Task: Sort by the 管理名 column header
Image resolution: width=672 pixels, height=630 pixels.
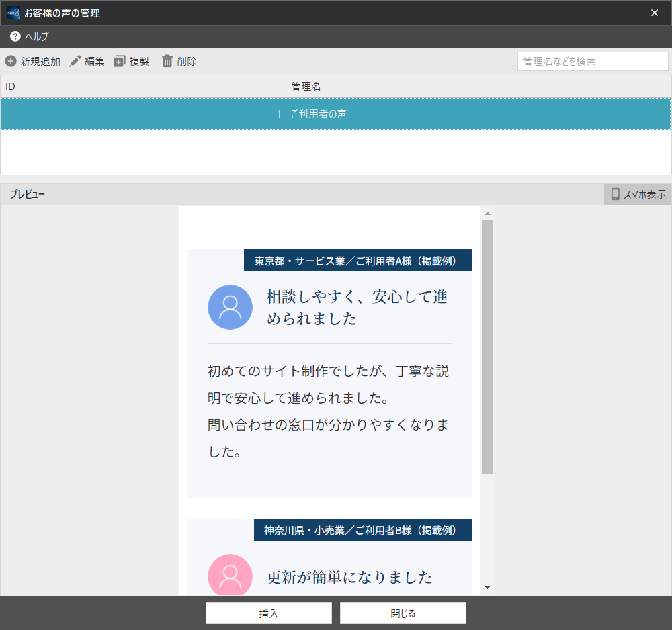Action: click(x=478, y=87)
